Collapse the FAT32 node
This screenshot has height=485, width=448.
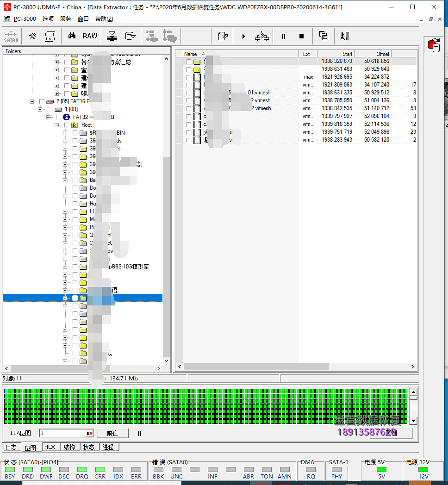pos(48,117)
